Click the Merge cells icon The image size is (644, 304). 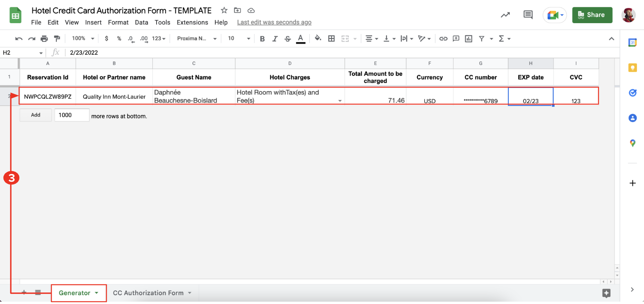(x=345, y=39)
